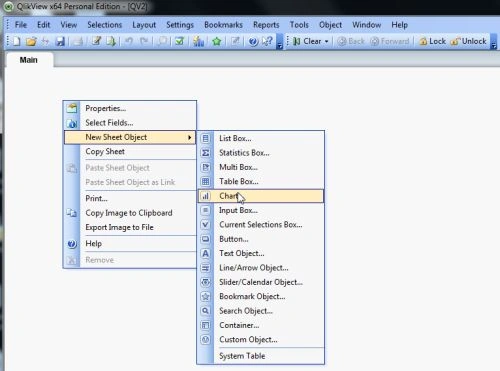Choose Copy Sheet in context menu

[130, 151]
